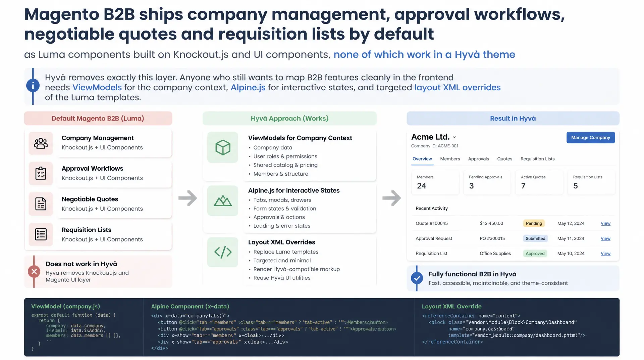Click the Approval Workflows checklist clipboard icon

[41, 173]
